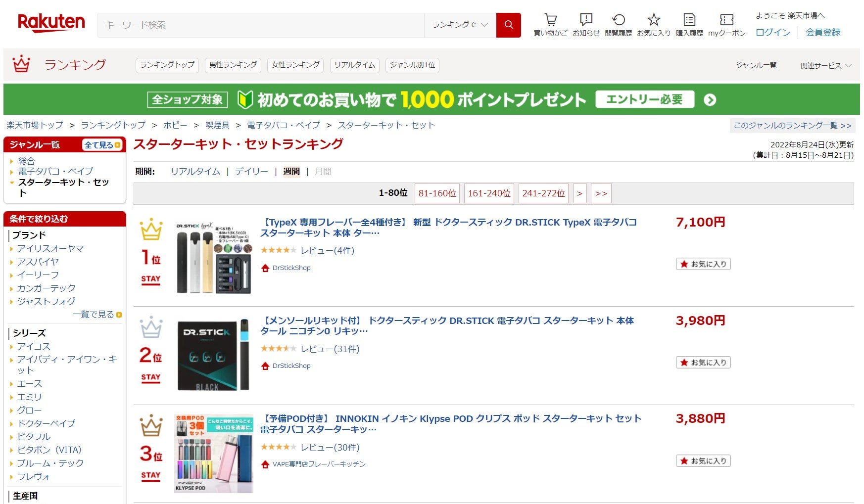This screenshot has width=864, height=504.
Task: Open the ランキングで search scope dropdown
Action: pyautogui.click(x=460, y=25)
